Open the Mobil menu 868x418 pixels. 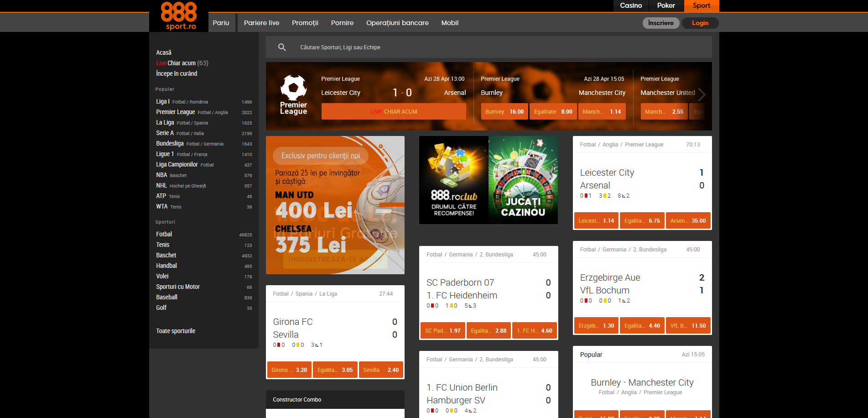(x=450, y=23)
